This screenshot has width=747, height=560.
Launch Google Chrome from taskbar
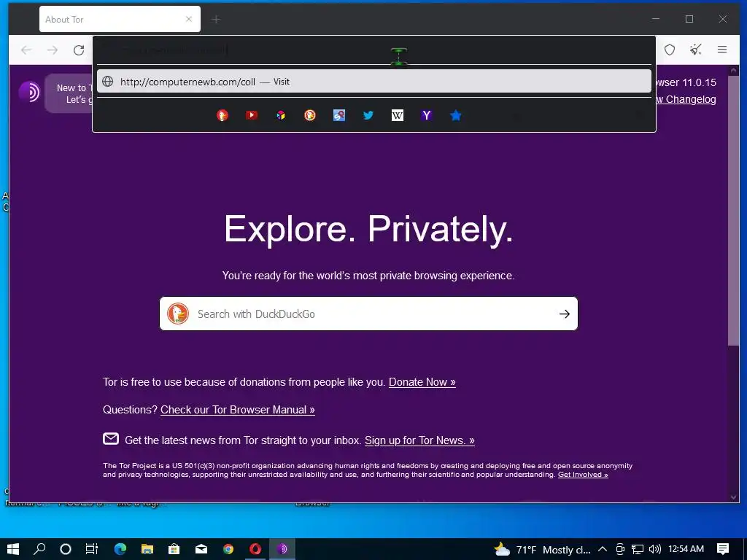pyautogui.click(x=228, y=549)
